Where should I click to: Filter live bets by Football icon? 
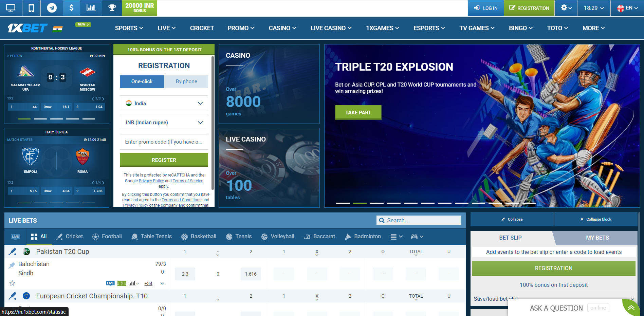107,237
